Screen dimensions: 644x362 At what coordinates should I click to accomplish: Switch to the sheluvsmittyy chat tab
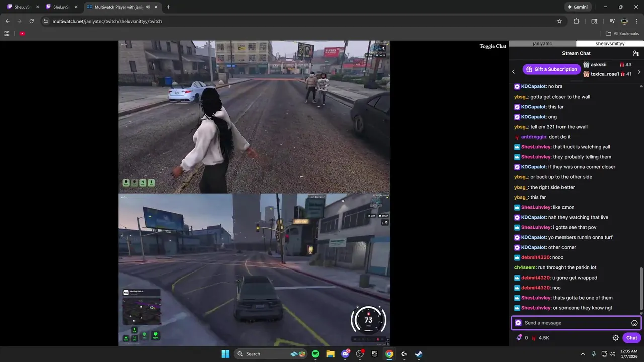609,44
